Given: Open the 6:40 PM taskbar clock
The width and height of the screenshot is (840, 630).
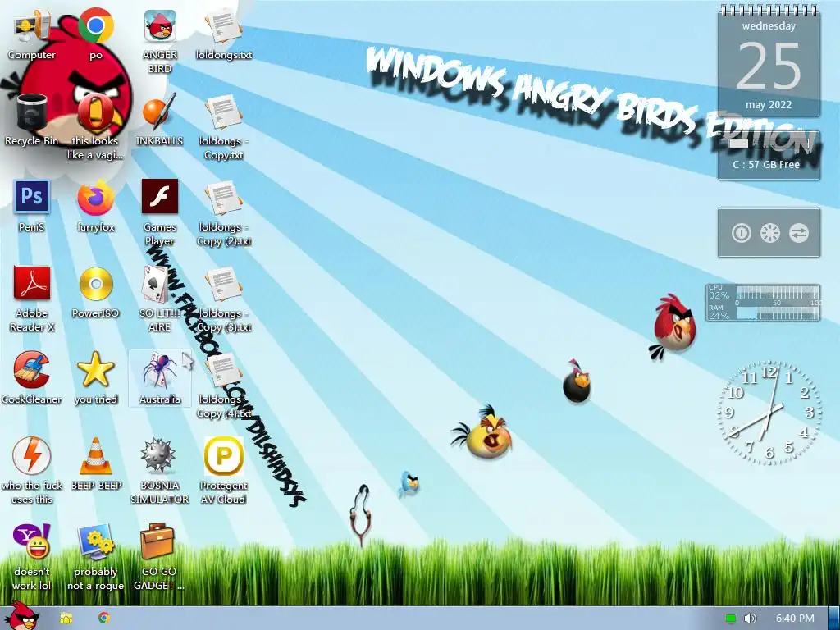Looking at the screenshot, I should coord(795,619).
